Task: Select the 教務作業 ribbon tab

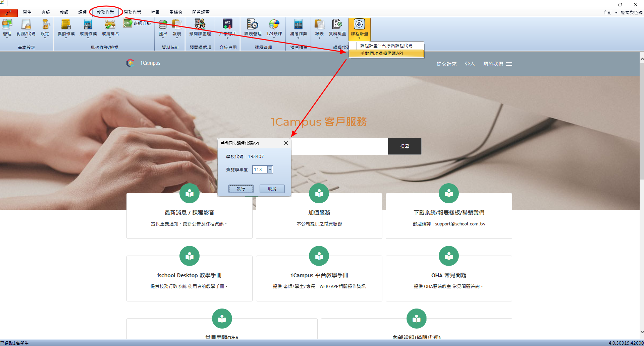Action: click(105, 12)
